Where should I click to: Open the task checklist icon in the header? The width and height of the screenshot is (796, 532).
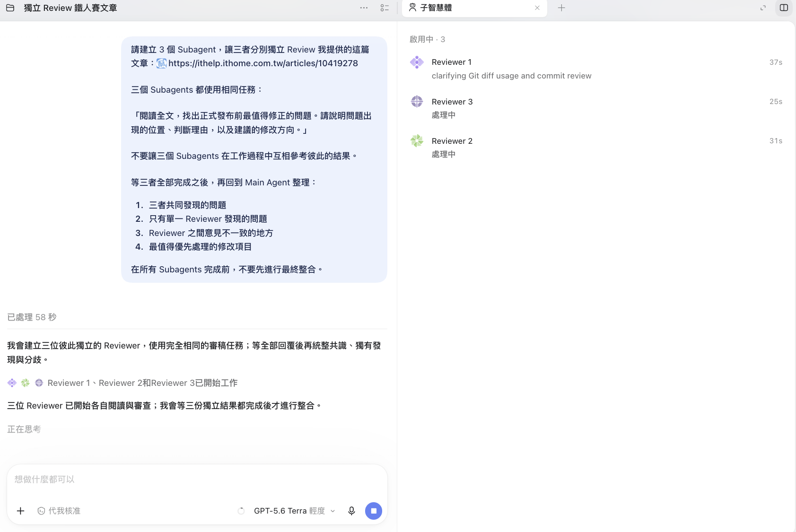pyautogui.click(x=385, y=8)
